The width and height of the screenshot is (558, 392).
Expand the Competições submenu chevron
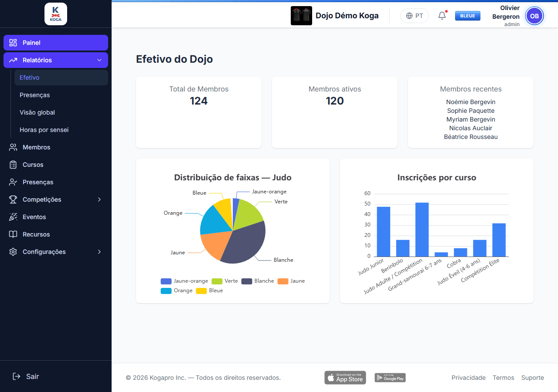pos(99,199)
